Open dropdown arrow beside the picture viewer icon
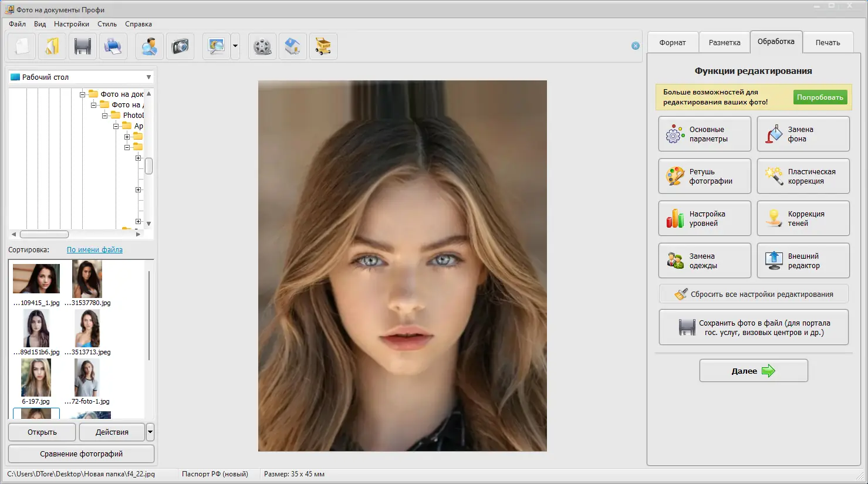The height and width of the screenshot is (484, 868). (x=235, y=46)
